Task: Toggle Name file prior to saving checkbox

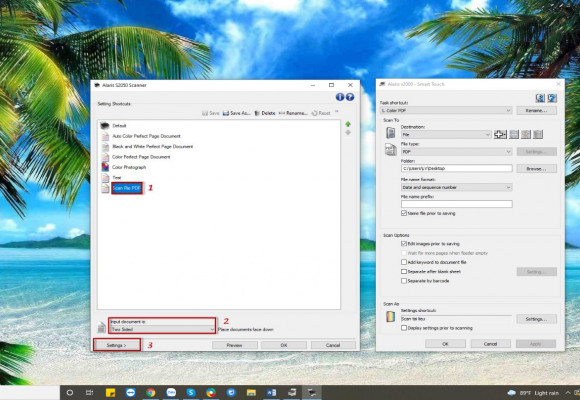Action: 404,214
